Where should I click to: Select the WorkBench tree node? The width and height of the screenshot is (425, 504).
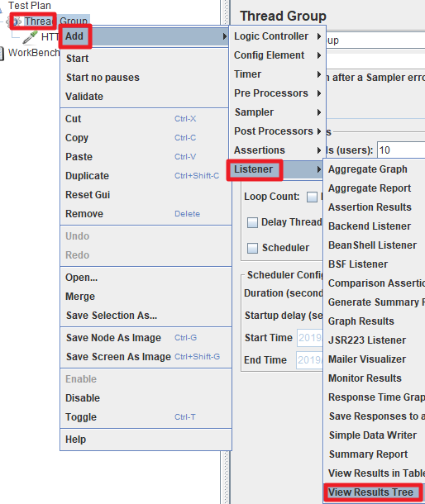33,53
